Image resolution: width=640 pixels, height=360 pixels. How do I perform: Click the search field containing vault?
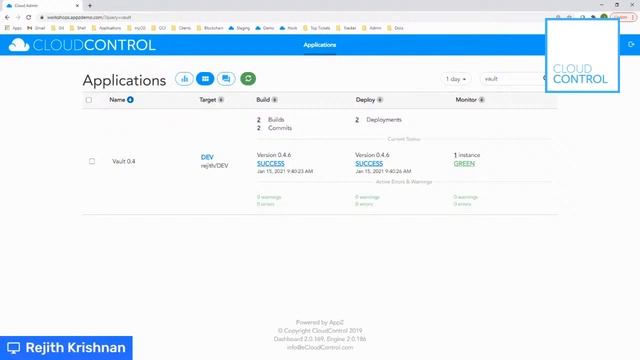point(513,79)
